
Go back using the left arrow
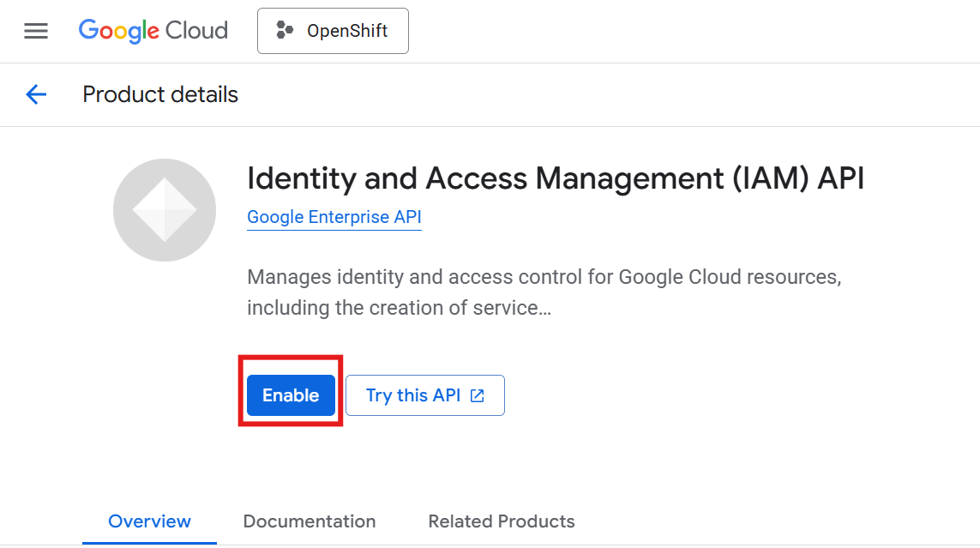[36, 94]
